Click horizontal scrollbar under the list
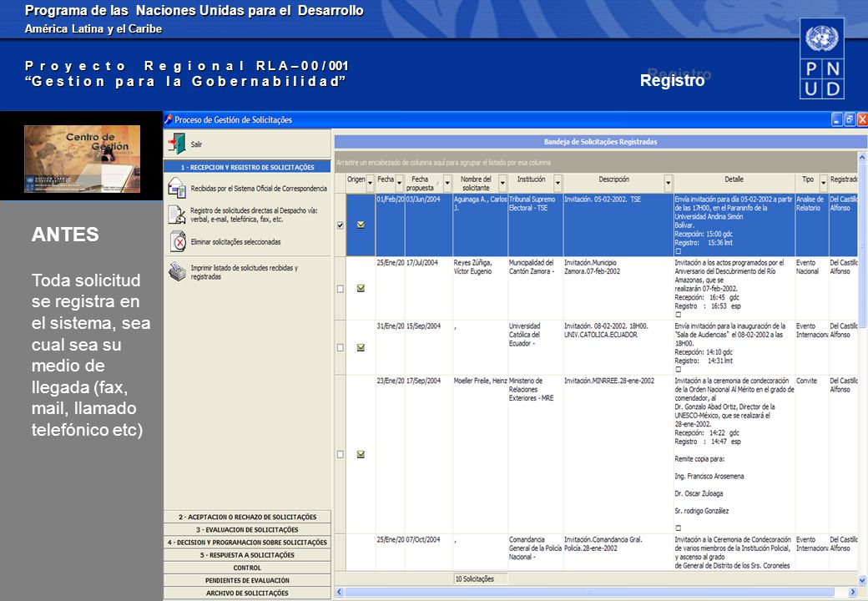Viewport: 868px width, 601px height. [589, 592]
